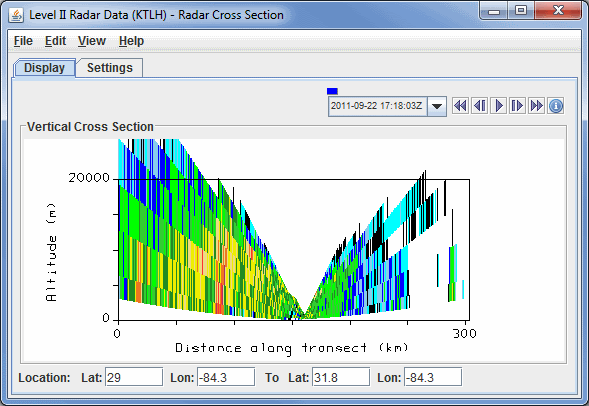Maximize the Radar Cross Section window
The width and height of the screenshot is (589, 406).
(x=521, y=11)
